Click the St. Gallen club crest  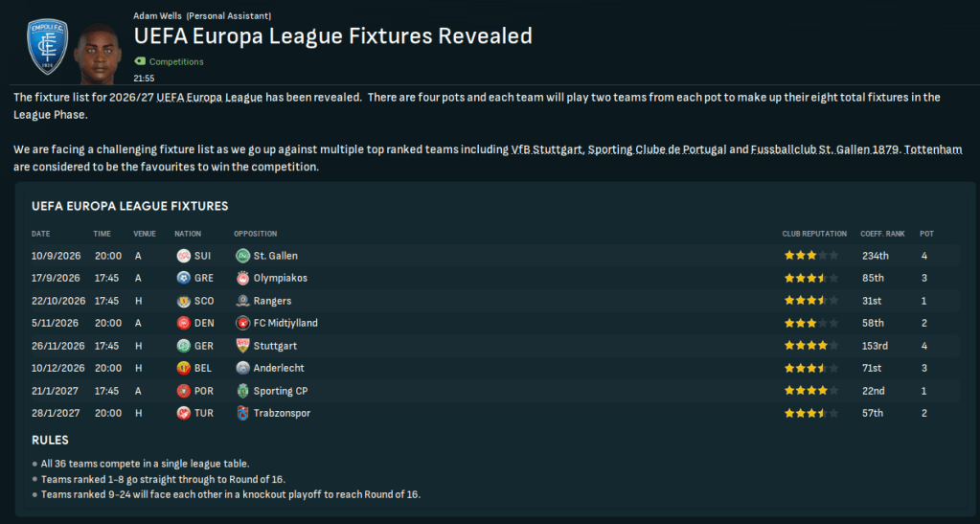pos(242,256)
